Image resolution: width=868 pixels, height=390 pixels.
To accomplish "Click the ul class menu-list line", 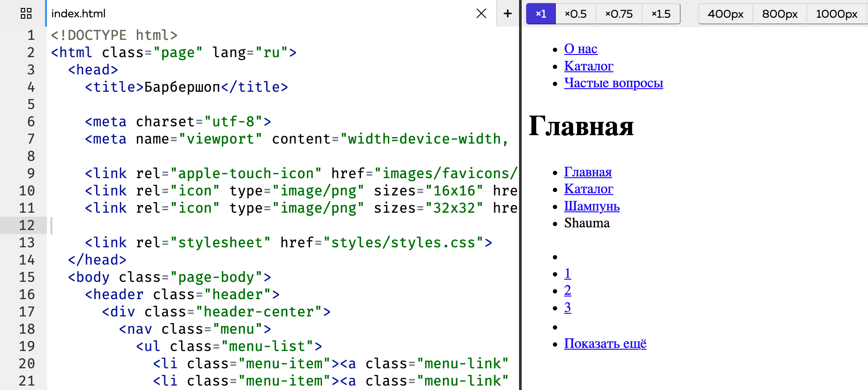I will (229, 346).
